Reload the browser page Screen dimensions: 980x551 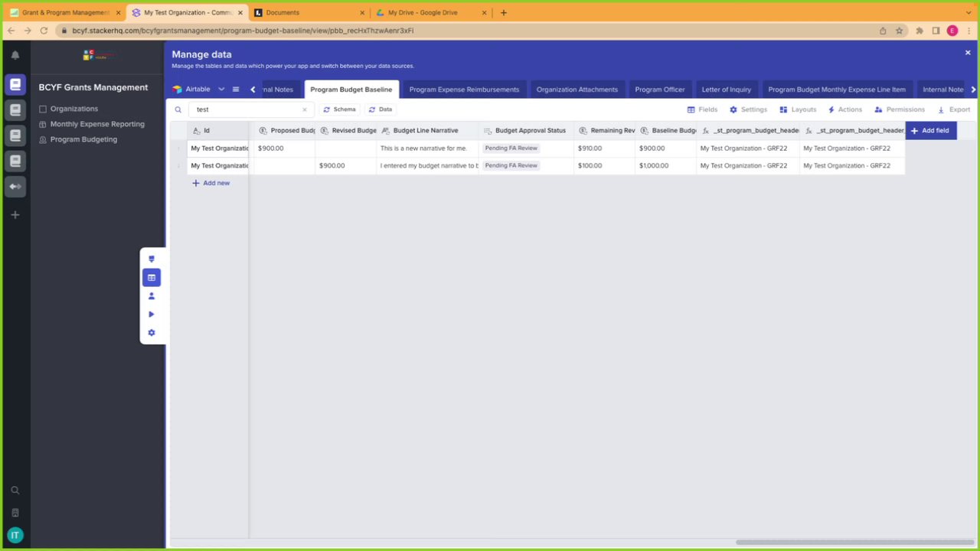pyautogui.click(x=44, y=31)
